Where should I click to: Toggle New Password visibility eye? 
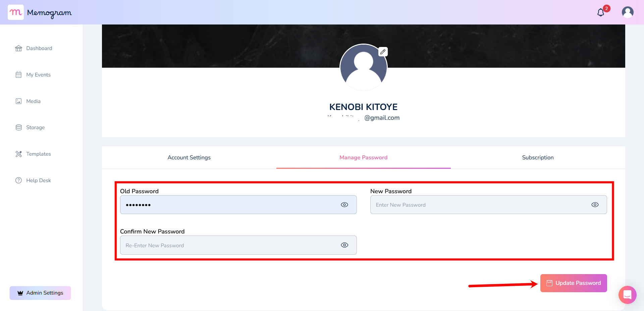[595, 205]
